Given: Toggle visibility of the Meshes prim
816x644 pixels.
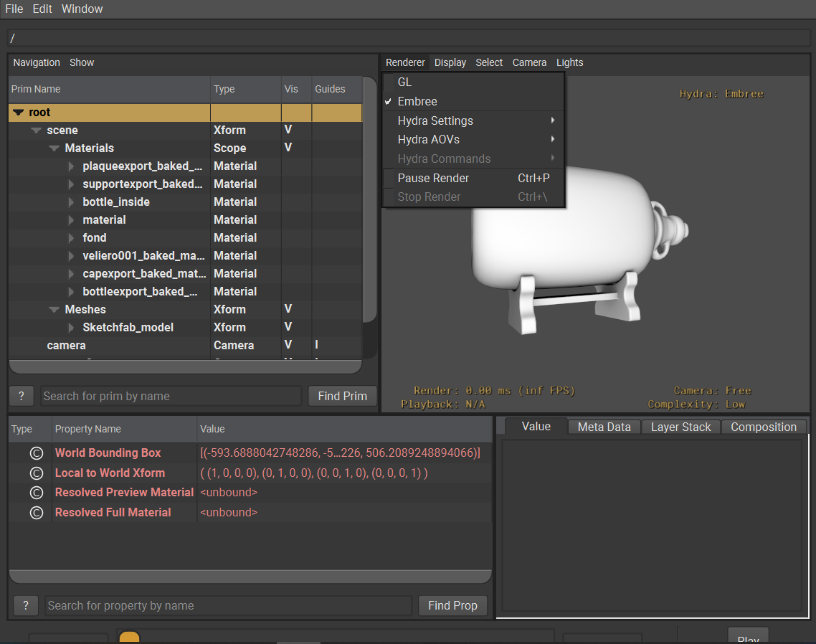Looking at the screenshot, I should 288,309.
